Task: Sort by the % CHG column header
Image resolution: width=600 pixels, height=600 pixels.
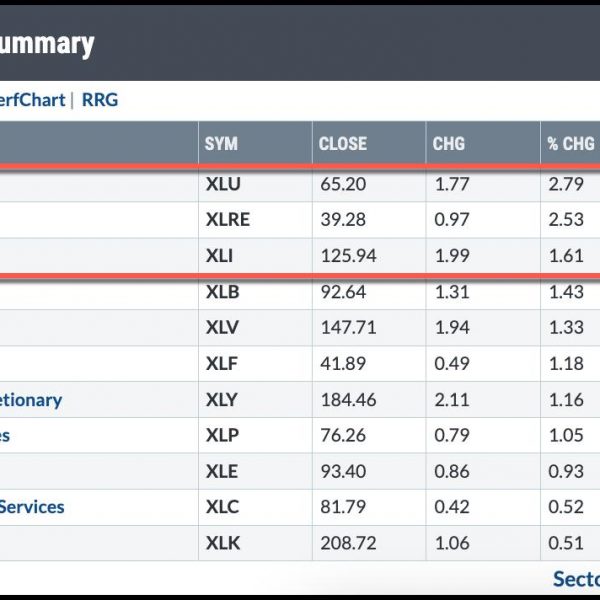Action: (x=571, y=144)
